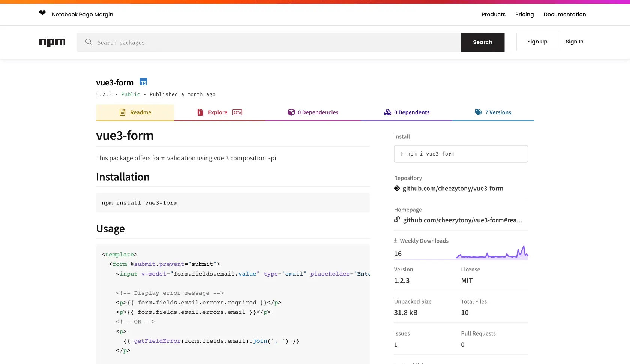Open the Readme tab
This screenshot has width=630, height=364.
135,112
